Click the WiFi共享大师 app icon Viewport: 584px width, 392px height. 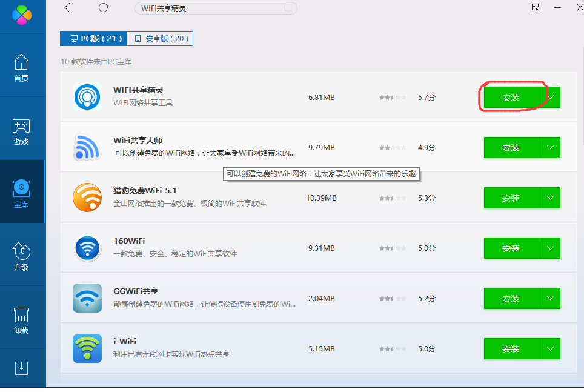[87, 147]
